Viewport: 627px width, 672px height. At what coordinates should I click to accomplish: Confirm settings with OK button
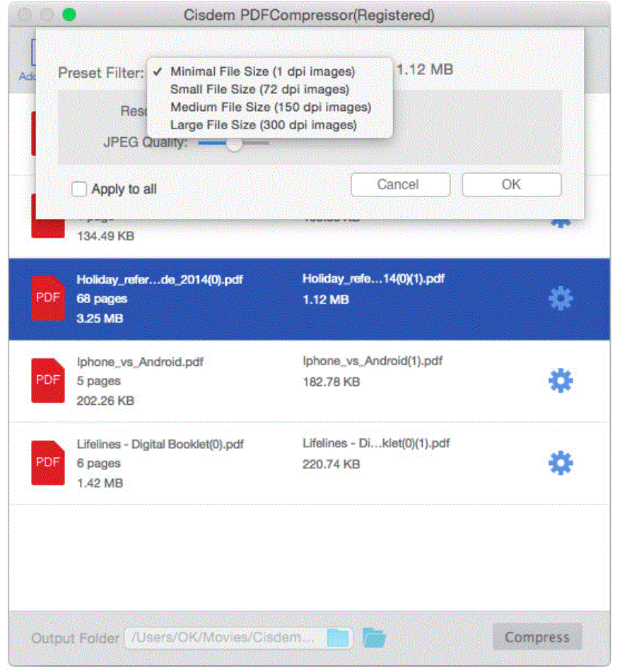tap(511, 184)
